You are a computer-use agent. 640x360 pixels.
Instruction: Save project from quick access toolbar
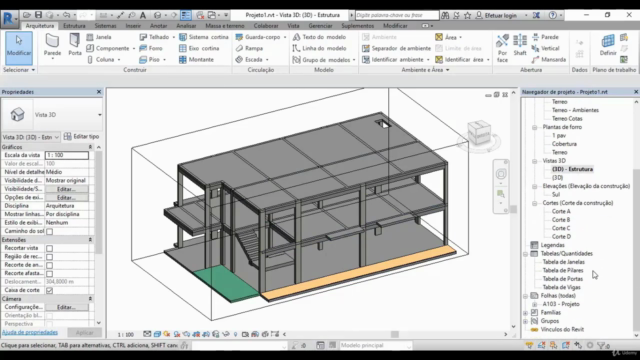38,15
